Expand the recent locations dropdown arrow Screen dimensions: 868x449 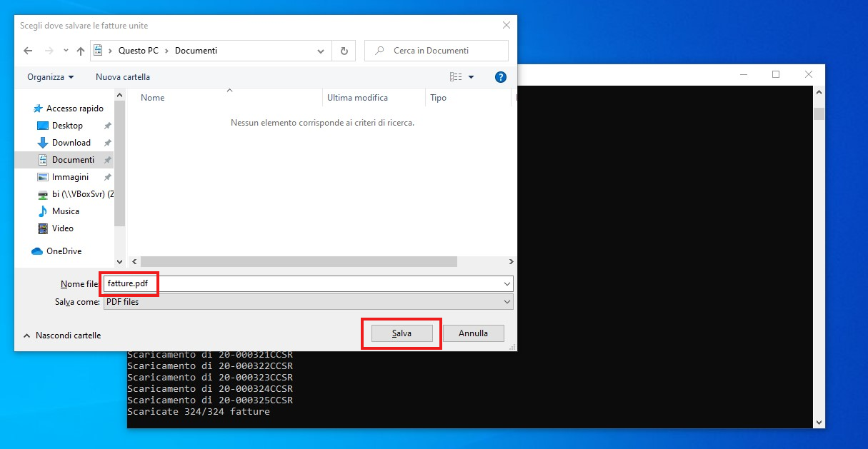66,51
